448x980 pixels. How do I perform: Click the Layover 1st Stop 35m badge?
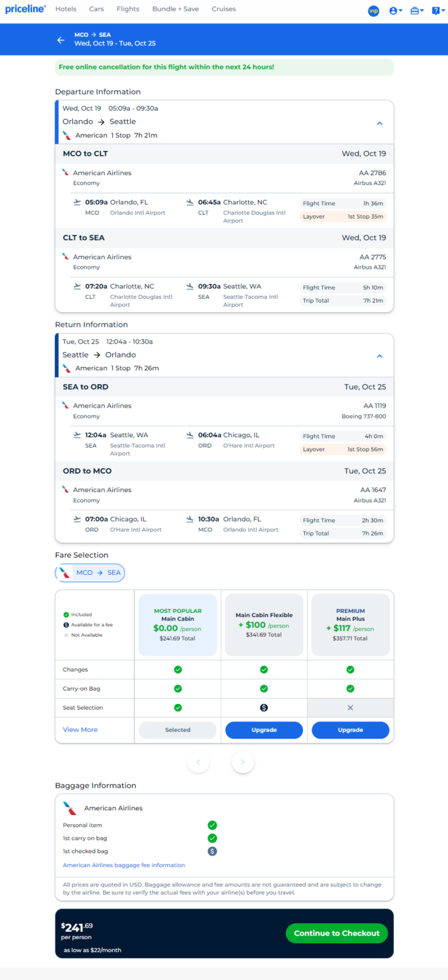coord(343,217)
